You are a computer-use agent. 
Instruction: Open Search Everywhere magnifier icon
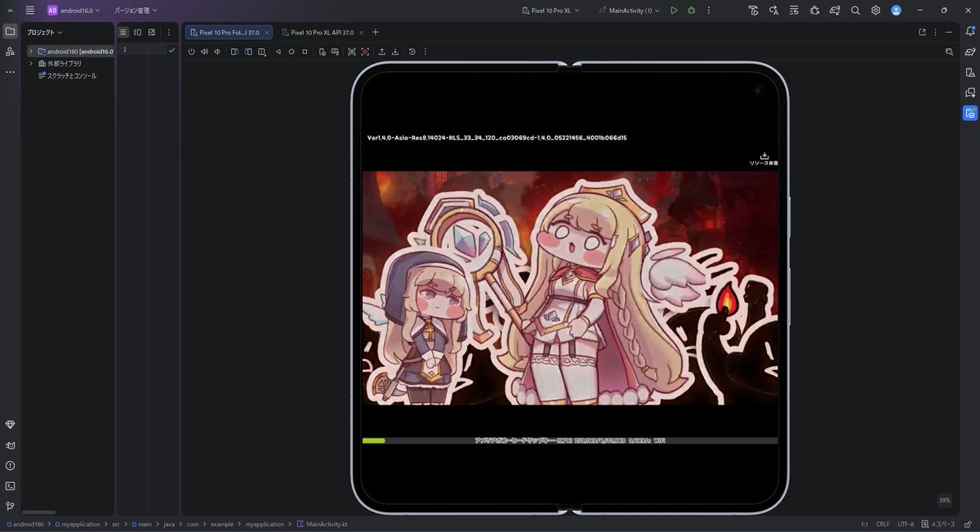[x=855, y=11]
